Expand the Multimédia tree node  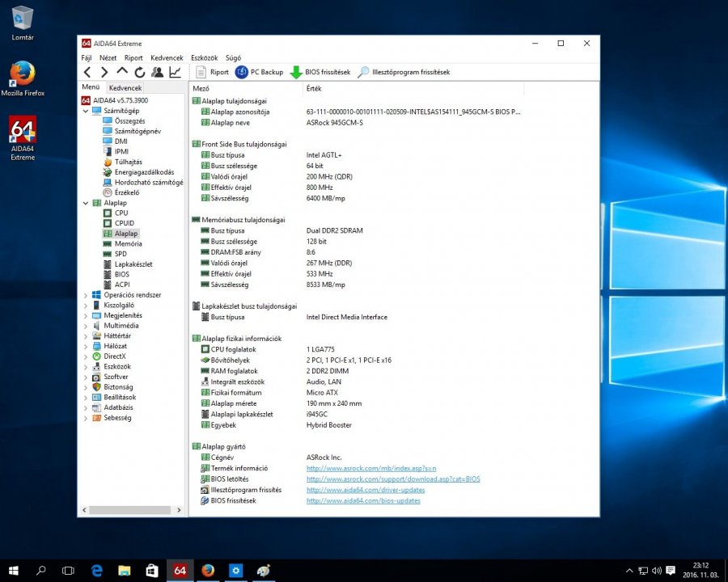coord(87,326)
